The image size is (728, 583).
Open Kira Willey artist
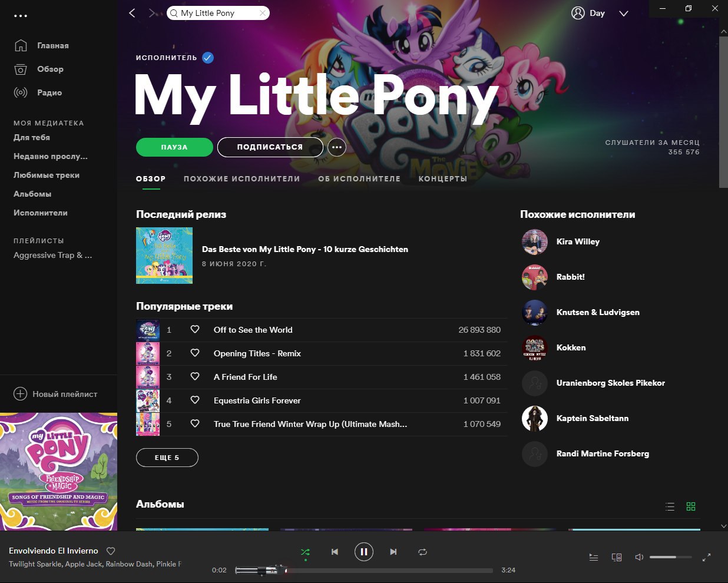pos(578,241)
